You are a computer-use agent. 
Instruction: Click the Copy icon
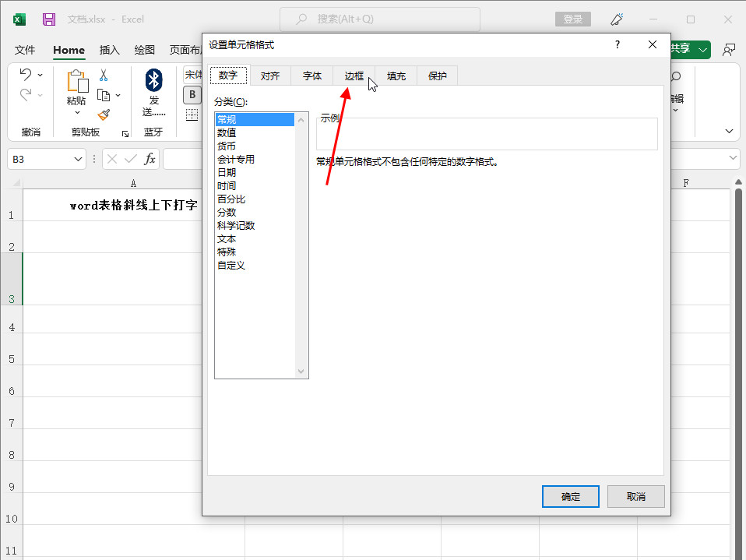[x=104, y=95]
